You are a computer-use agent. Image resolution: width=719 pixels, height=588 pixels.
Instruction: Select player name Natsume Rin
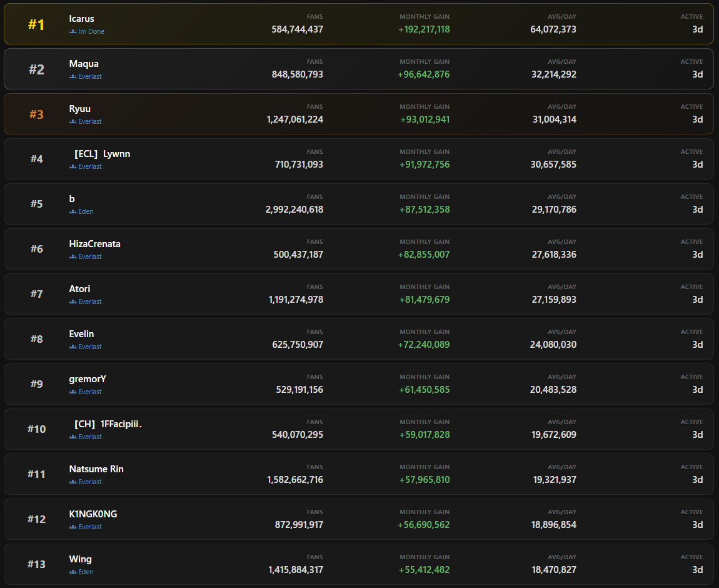coord(96,469)
